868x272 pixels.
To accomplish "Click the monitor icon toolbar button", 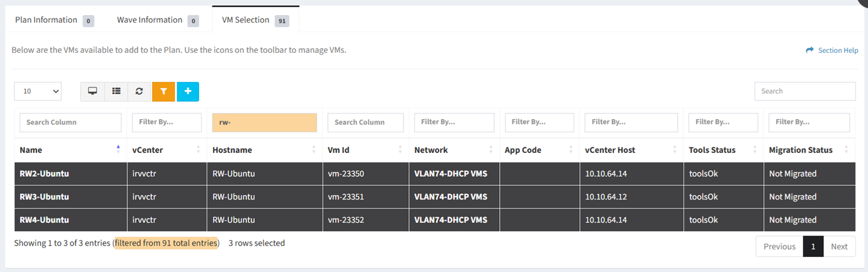I will point(93,91).
